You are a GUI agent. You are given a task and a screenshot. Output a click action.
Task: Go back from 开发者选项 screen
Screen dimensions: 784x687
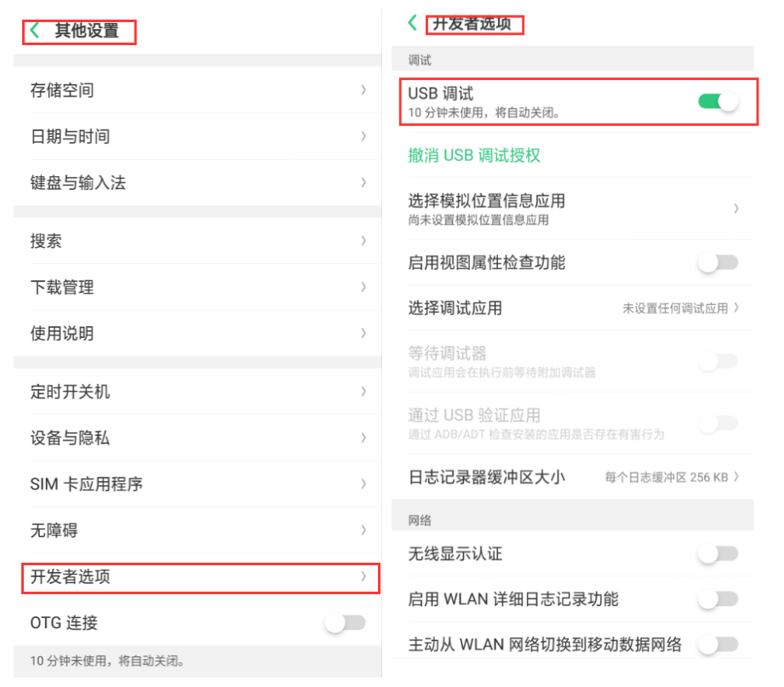(x=413, y=22)
